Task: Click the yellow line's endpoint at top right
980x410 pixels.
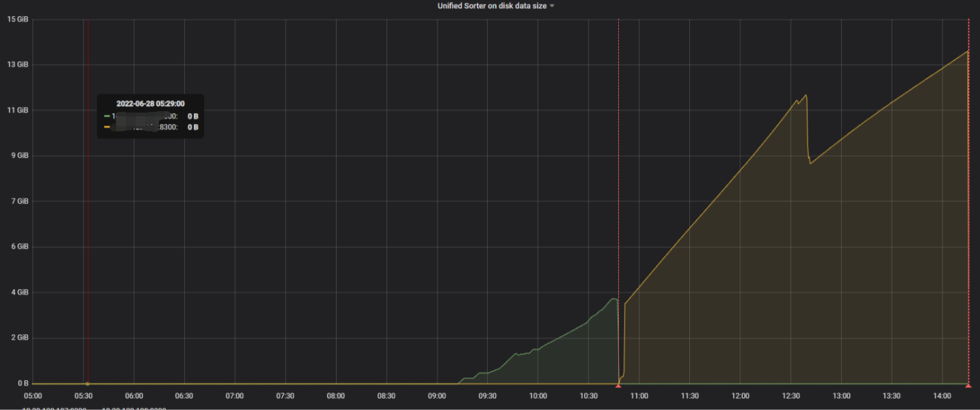Action: click(966, 51)
